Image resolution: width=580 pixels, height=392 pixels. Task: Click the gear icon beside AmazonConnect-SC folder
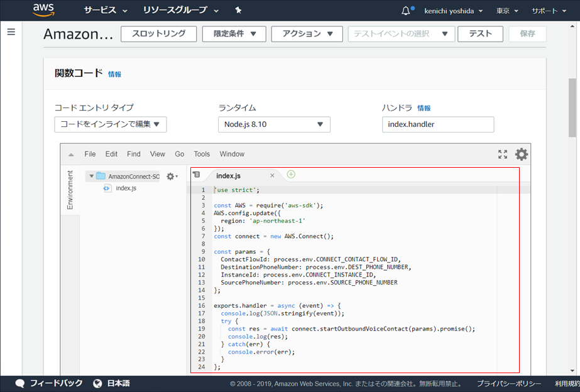point(170,177)
